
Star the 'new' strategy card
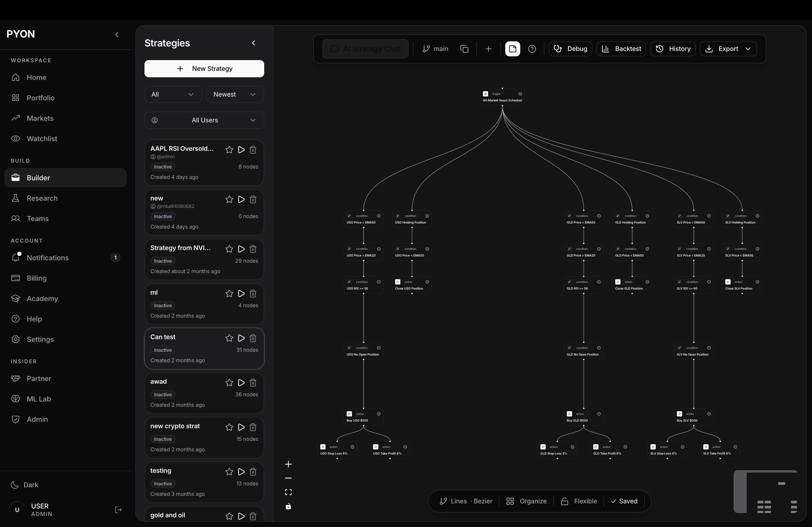click(x=229, y=199)
